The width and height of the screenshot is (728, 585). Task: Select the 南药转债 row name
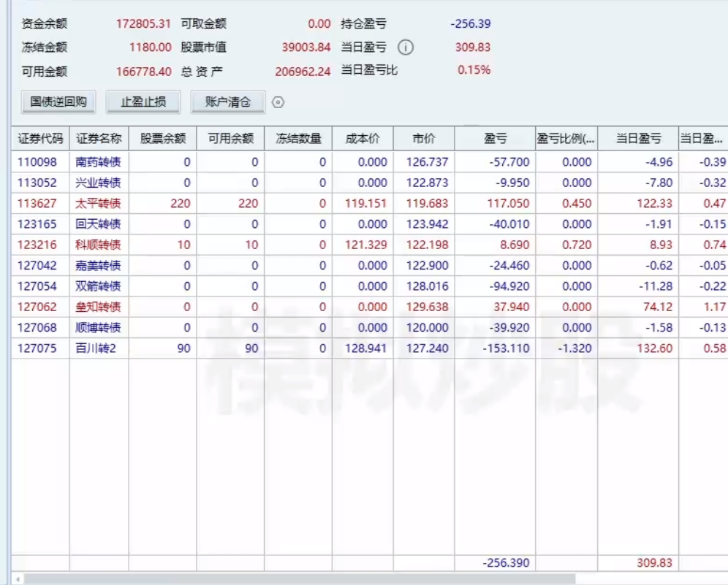point(98,162)
